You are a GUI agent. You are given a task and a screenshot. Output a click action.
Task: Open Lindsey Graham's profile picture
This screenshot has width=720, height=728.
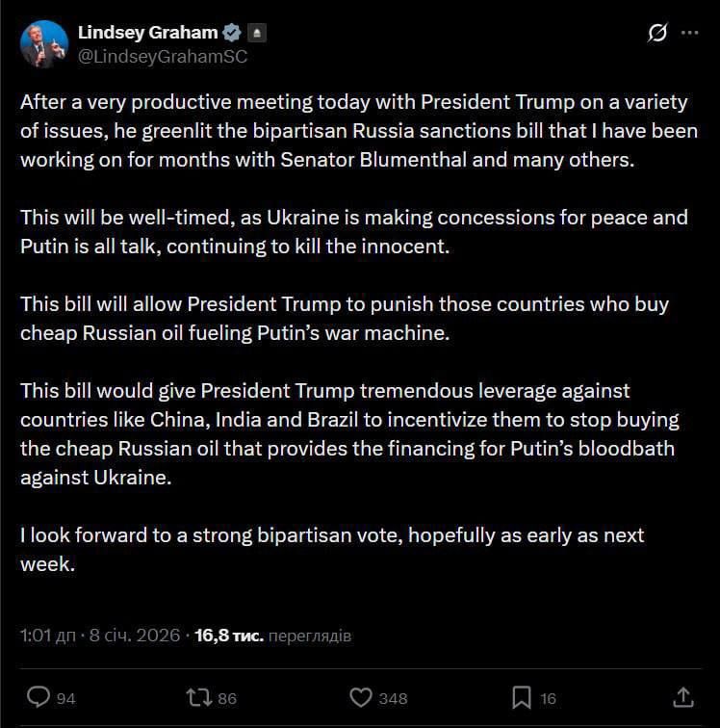pos(44,44)
